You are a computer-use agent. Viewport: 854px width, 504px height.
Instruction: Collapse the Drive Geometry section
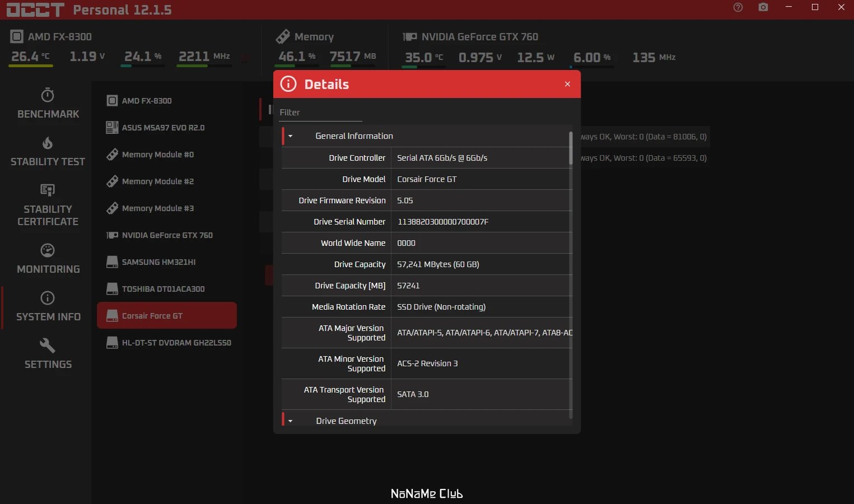click(x=290, y=421)
